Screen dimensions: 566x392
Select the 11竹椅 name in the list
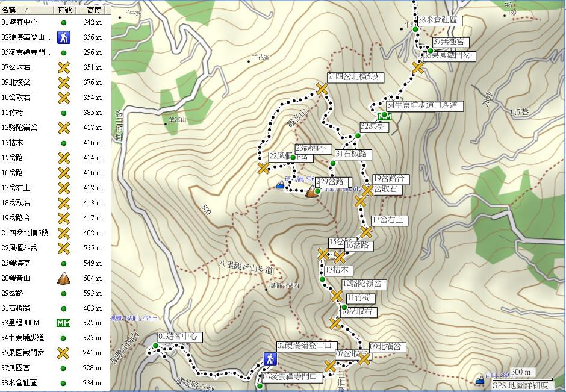(x=12, y=113)
